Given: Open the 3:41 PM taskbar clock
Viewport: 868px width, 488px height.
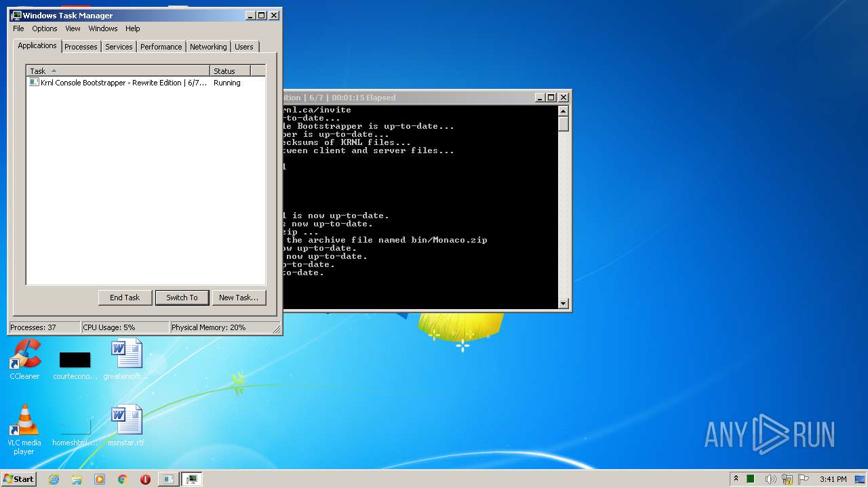Looking at the screenshot, I should [x=833, y=479].
